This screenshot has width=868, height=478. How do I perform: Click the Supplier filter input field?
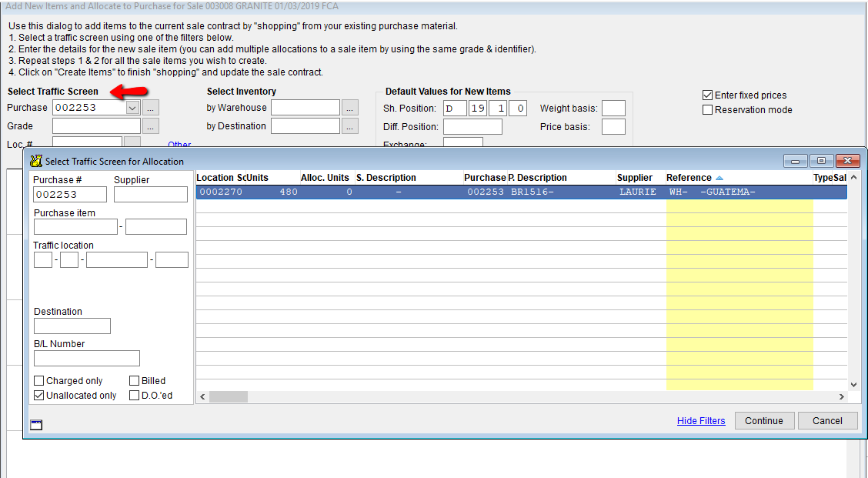pos(151,195)
